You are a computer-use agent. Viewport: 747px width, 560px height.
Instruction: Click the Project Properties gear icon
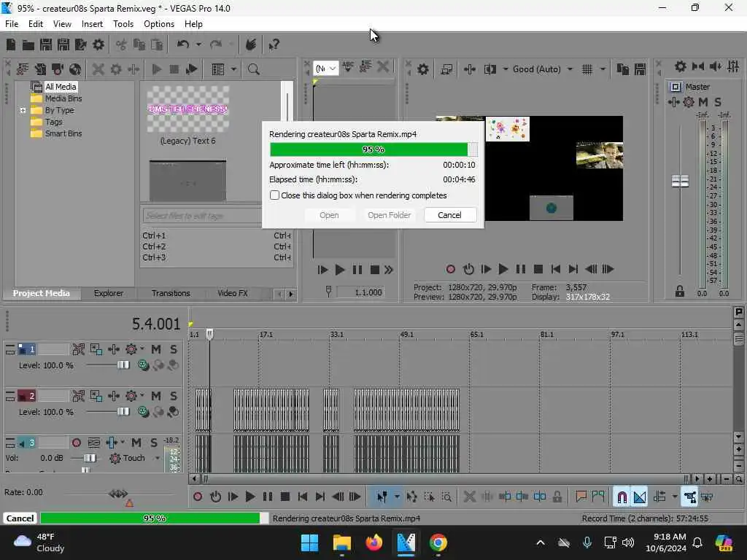[98, 44]
